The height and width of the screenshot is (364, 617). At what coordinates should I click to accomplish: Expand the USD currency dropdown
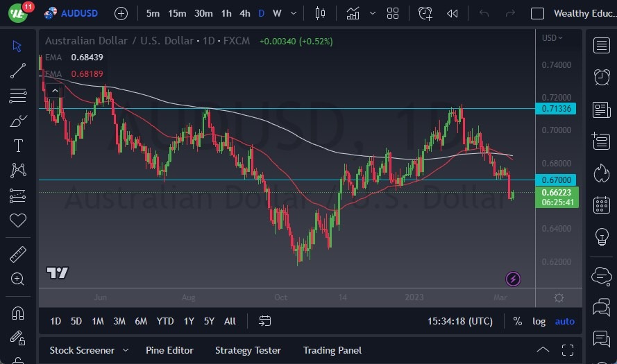[552, 37]
